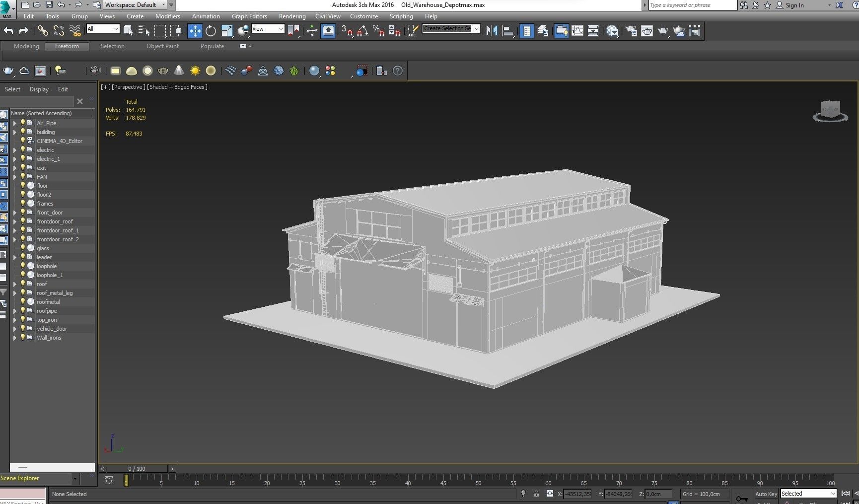Toggle the Selection Lock padlock
This screenshot has height=504, width=859.
click(536, 494)
